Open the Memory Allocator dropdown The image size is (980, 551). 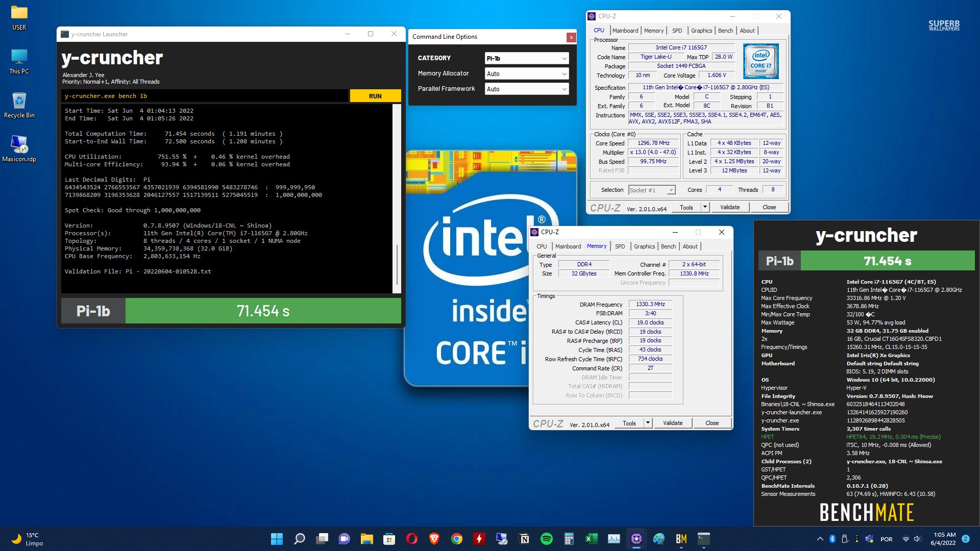point(526,73)
